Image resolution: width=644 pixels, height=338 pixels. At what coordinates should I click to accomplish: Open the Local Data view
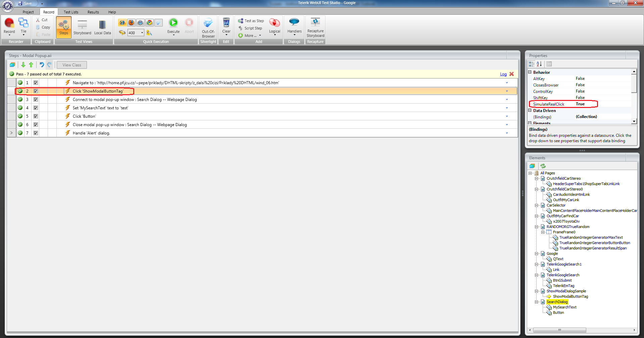(x=102, y=27)
